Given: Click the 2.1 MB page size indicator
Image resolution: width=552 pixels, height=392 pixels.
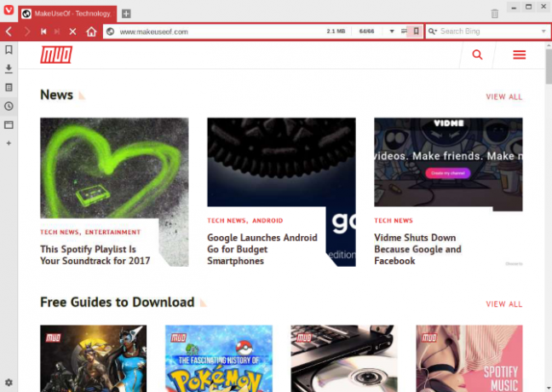Looking at the screenshot, I should 336,32.
